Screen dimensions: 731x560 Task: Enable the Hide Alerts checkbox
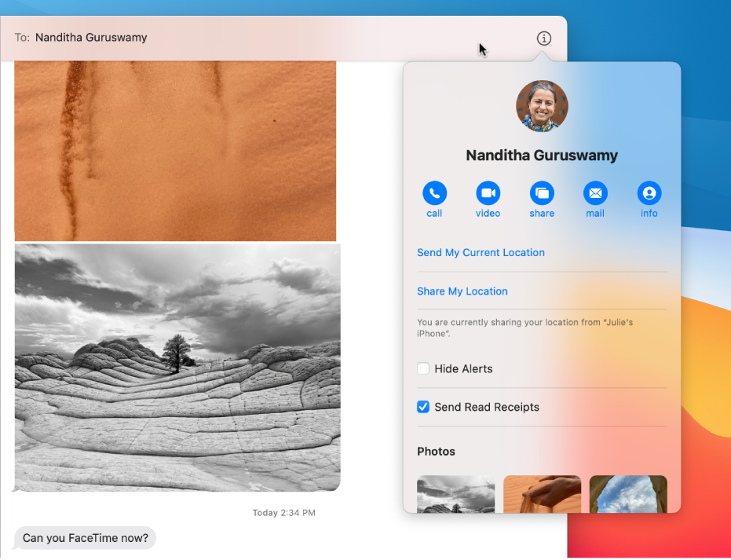coord(423,368)
